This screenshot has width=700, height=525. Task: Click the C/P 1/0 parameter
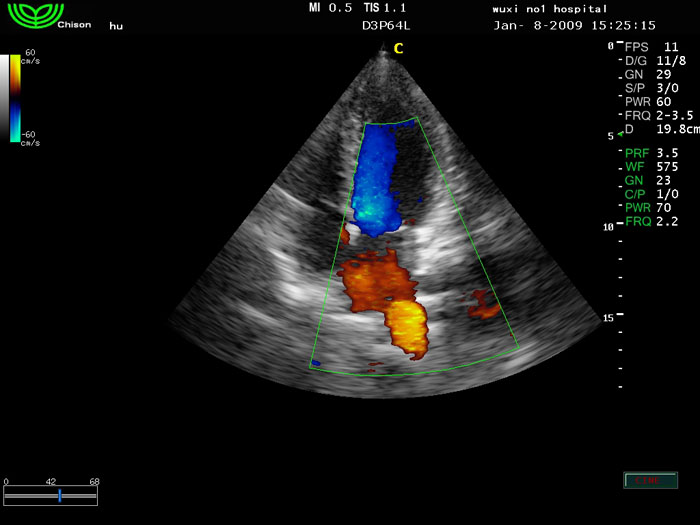coord(658,194)
